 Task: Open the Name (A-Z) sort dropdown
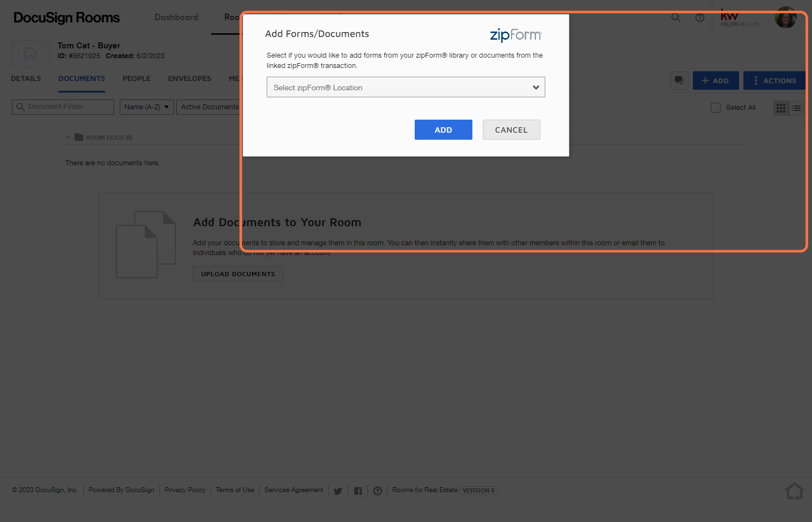point(146,107)
